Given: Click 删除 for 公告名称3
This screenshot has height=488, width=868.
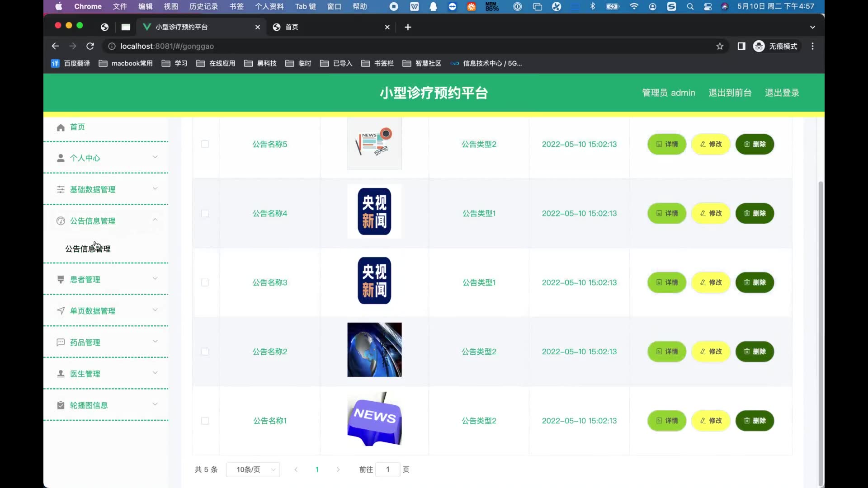Looking at the screenshot, I should click(x=755, y=282).
